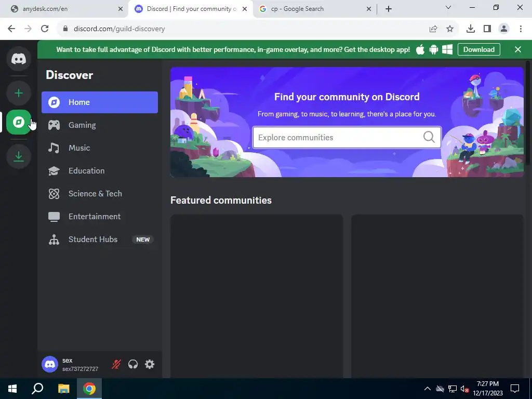Close the Google Search tab
The height and width of the screenshot is (399, 532).
[369, 9]
